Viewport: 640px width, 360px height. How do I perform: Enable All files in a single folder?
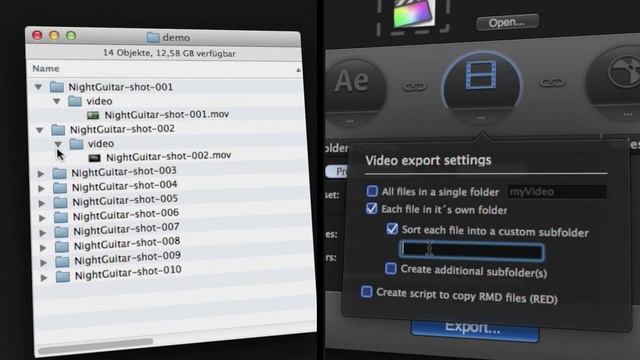[372, 191]
